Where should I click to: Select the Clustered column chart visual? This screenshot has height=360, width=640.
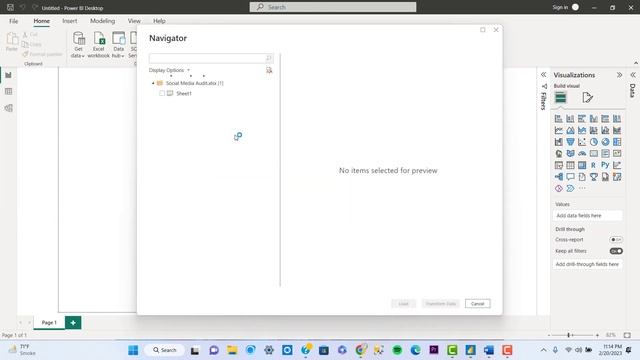594,119
